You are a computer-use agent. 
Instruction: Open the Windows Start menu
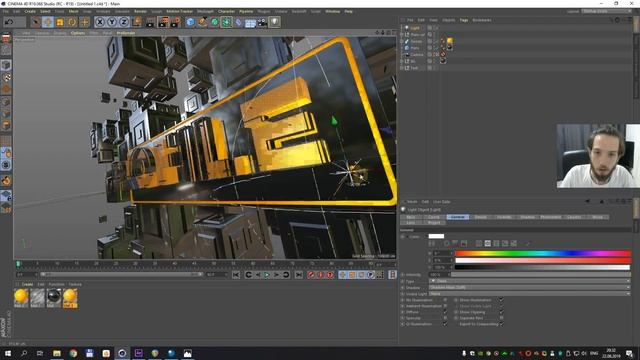pyautogui.click(x=8, y=353)
